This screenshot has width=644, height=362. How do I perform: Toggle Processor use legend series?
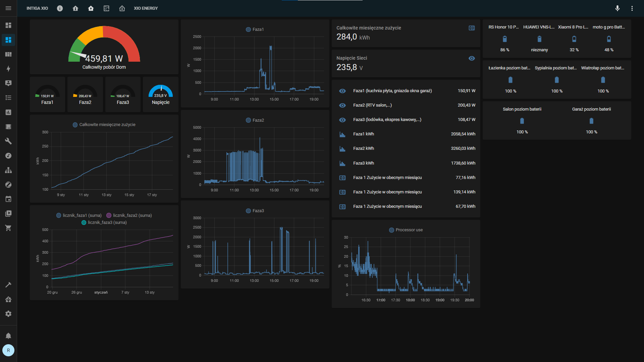point(406,230)
